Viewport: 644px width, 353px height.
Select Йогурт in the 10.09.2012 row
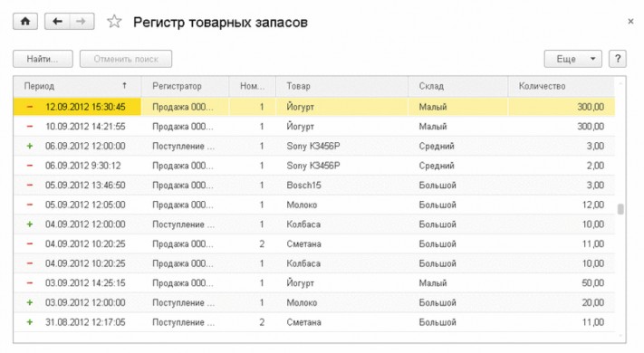click(300, 127)
